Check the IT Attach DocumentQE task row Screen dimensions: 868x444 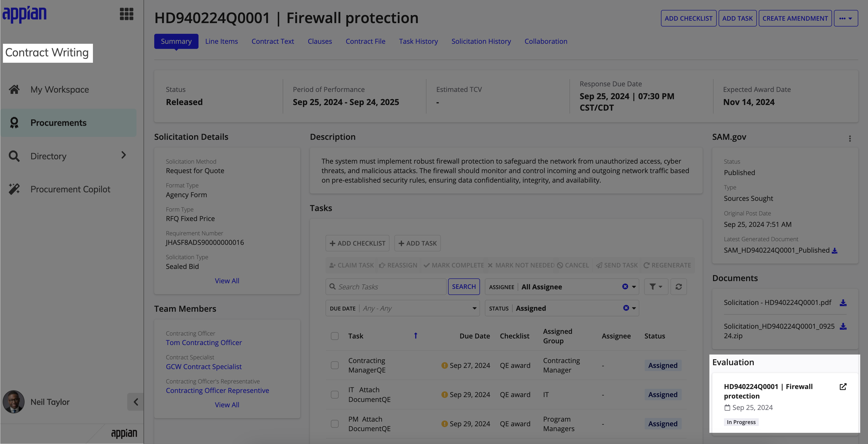[x=334, y=394]
